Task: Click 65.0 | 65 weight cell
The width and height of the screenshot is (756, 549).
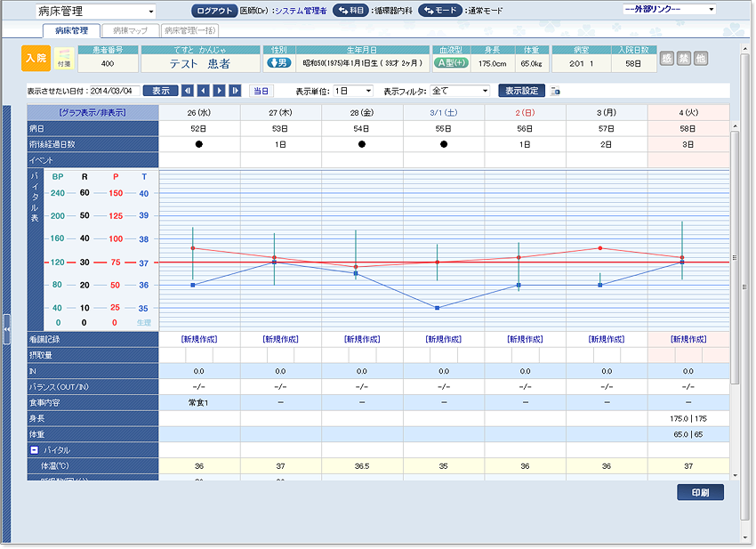Action: click(x=688, y=434)
